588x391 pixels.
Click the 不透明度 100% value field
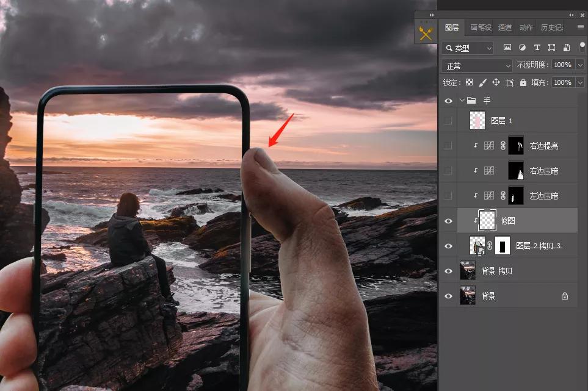(564, 65)
